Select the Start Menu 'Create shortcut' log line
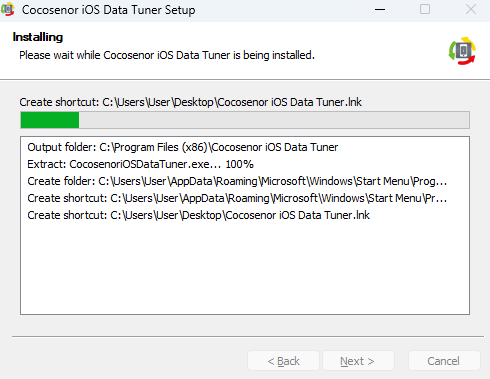Image resolution: width=490 pixels, height=379 pixels. click(237, 198)
